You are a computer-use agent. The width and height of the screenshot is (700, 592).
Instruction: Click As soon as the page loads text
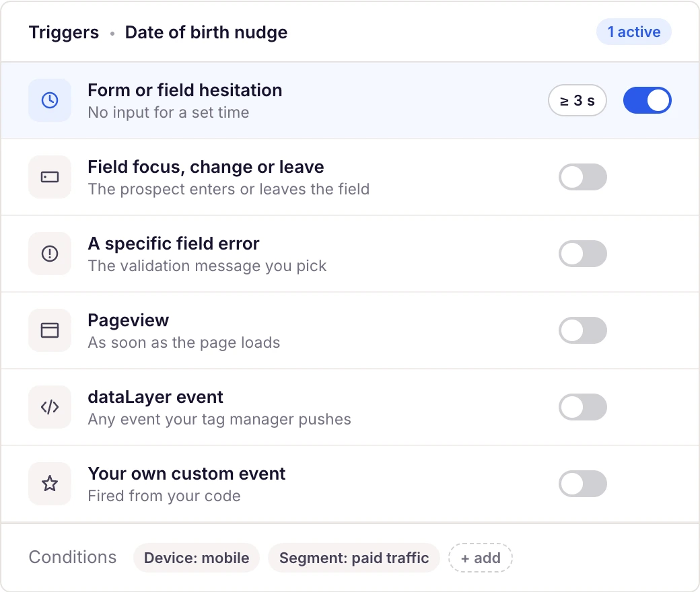pos(184,342)
